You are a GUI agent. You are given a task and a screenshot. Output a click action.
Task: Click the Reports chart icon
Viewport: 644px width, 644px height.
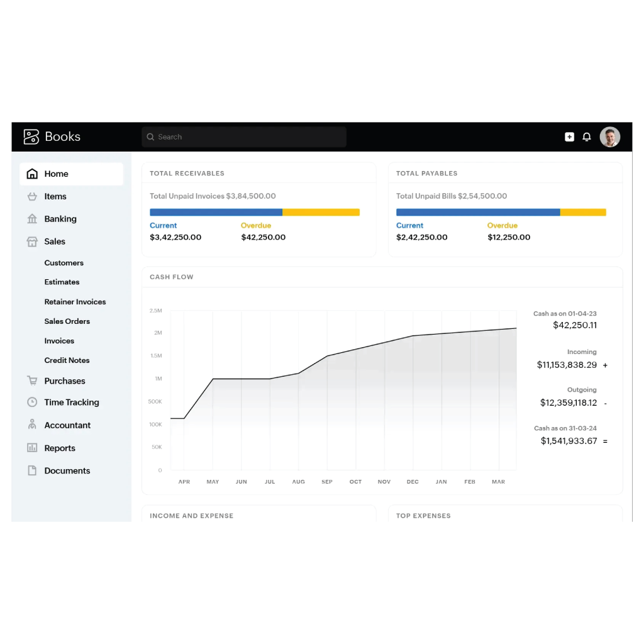coord(32,448)
